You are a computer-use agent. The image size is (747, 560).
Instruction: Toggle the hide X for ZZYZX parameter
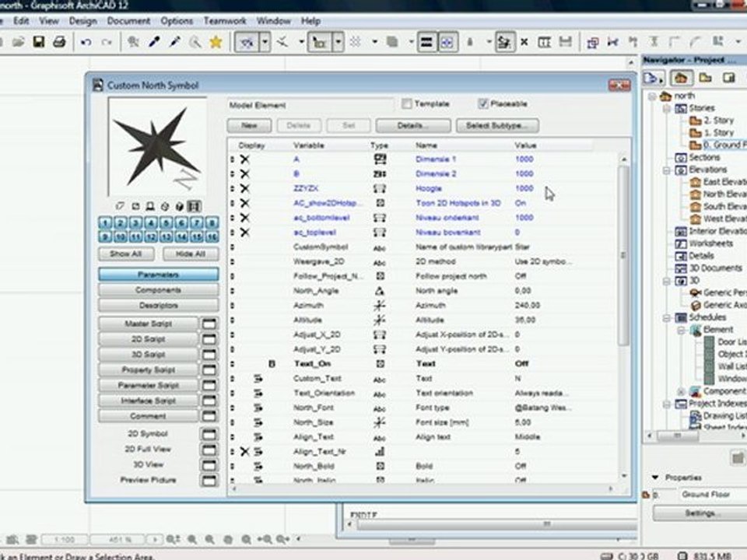click(244, 188)
